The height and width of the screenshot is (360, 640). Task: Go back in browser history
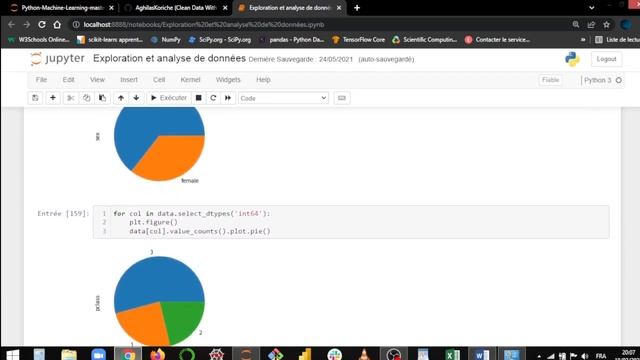click(x=11, y=24)
